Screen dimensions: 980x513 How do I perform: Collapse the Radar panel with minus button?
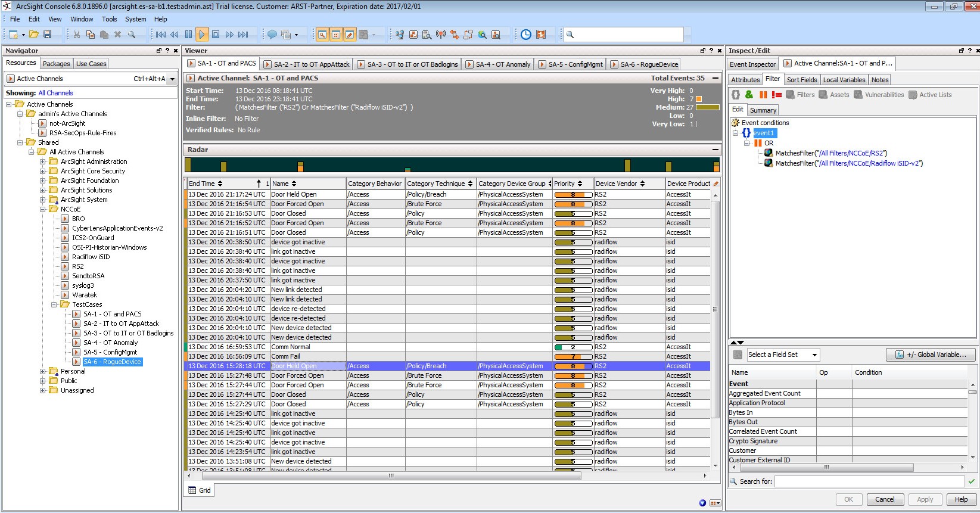pyautogui.click(x=715, y=150)
